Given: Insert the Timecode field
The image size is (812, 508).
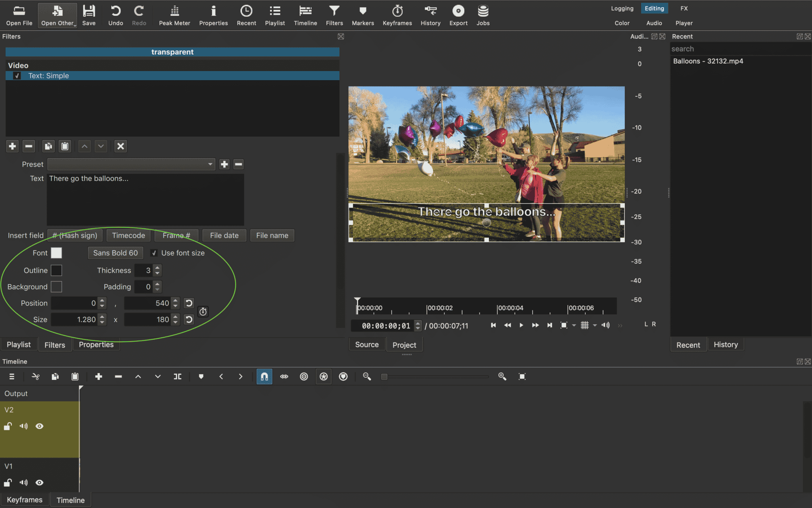Looking at the screenshot, I should click(128, 235).
